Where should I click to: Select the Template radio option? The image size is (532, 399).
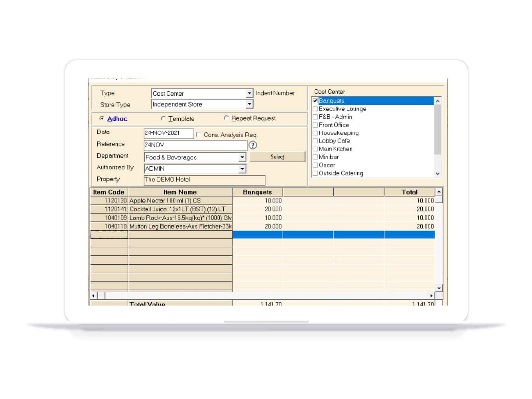(x=163, y=118)
